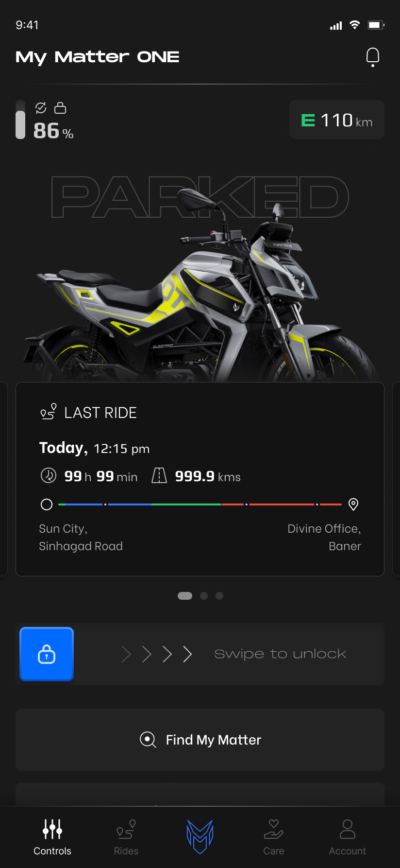
Task: Open the Care tab
Action: pyautogui.click(x=274, y=837)
